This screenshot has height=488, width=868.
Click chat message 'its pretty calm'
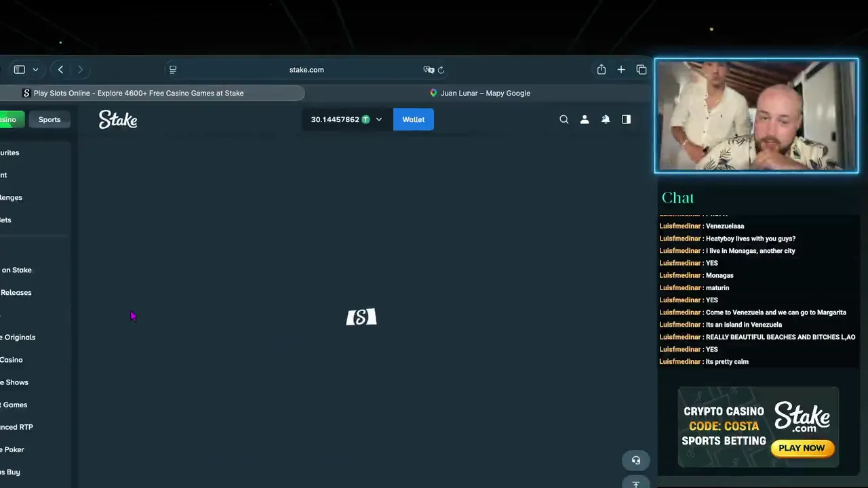coord(727,362)
